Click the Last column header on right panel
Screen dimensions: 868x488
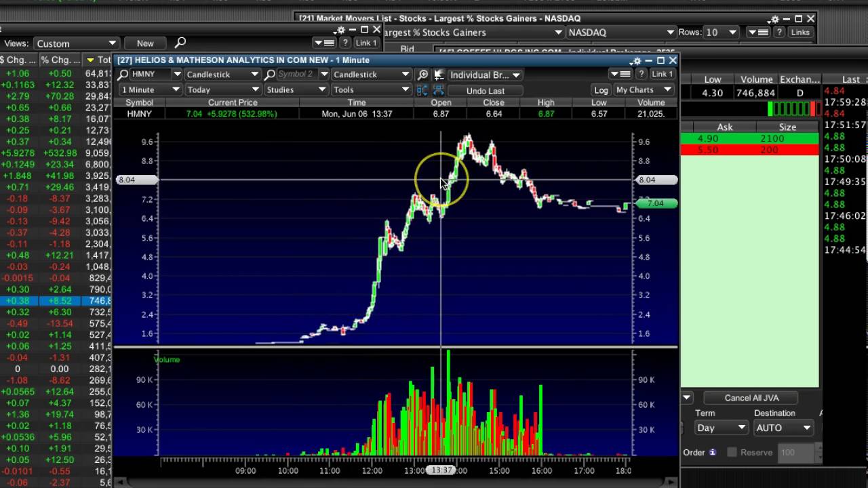(850, 79)
